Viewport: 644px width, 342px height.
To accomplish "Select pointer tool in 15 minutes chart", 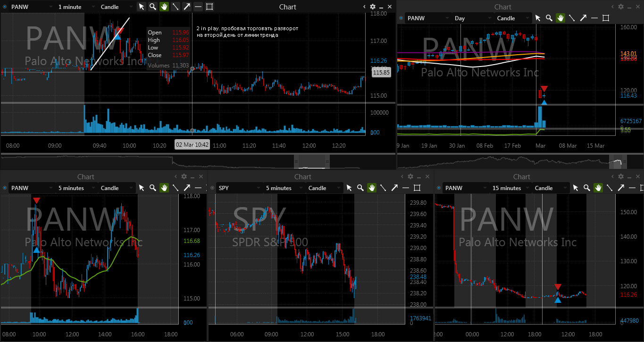I will tap(576, 188).
